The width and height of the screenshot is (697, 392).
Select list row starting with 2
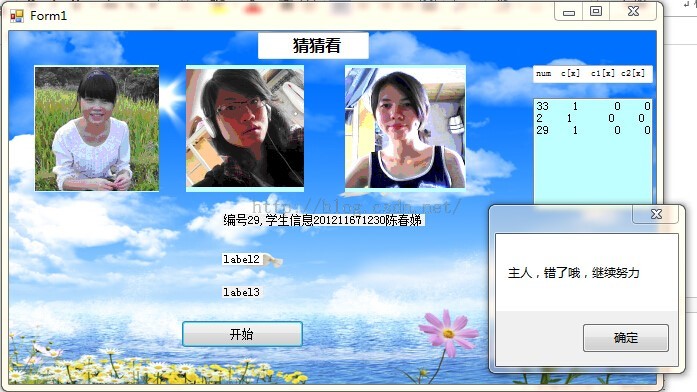593,118
